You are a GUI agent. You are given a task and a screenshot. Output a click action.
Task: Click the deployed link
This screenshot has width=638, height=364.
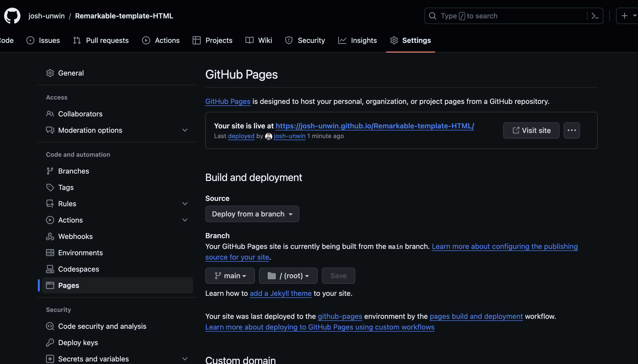pyautogui.click(x=241, y=136)
